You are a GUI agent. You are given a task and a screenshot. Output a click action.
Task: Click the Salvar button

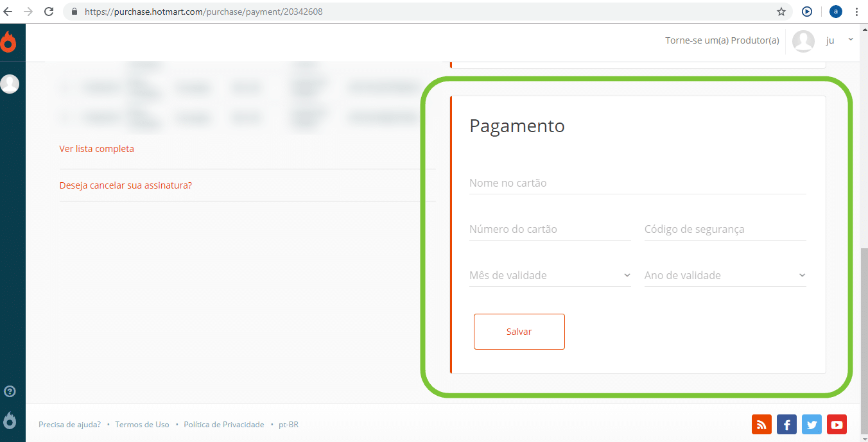(x=519, y=332)
